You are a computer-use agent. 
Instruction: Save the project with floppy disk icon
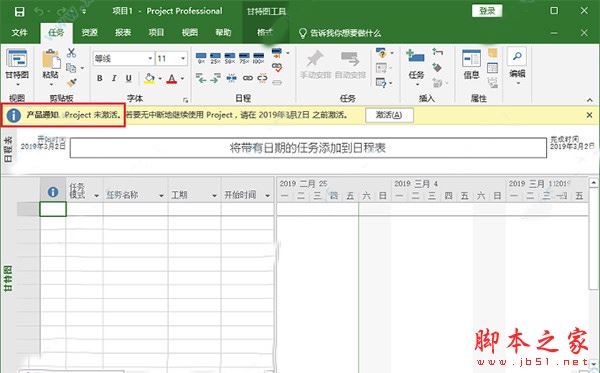point(20,11)
